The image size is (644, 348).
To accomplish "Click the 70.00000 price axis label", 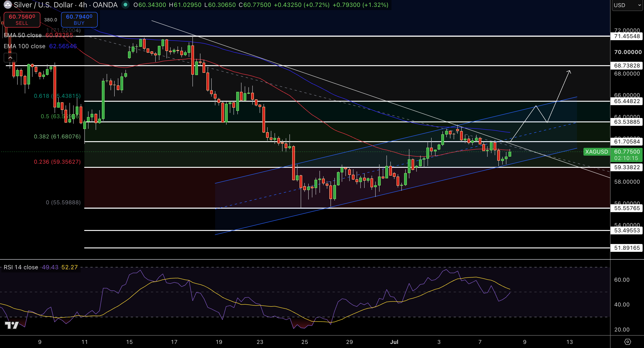I will [628, 52].
